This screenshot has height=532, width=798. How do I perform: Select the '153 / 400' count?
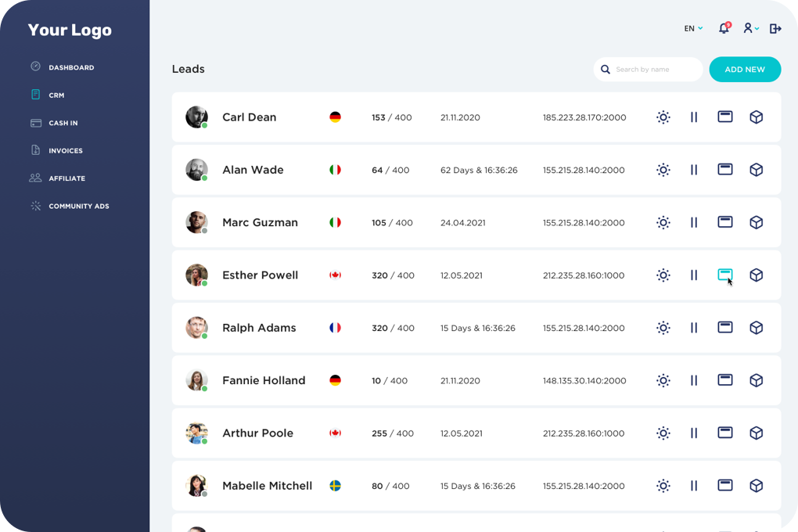click(391, 117)
